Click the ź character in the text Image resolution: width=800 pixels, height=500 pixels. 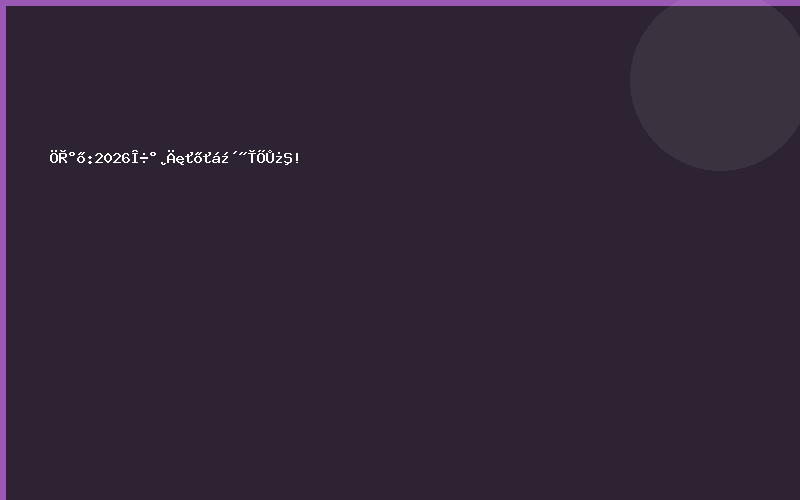coord(219,157)
